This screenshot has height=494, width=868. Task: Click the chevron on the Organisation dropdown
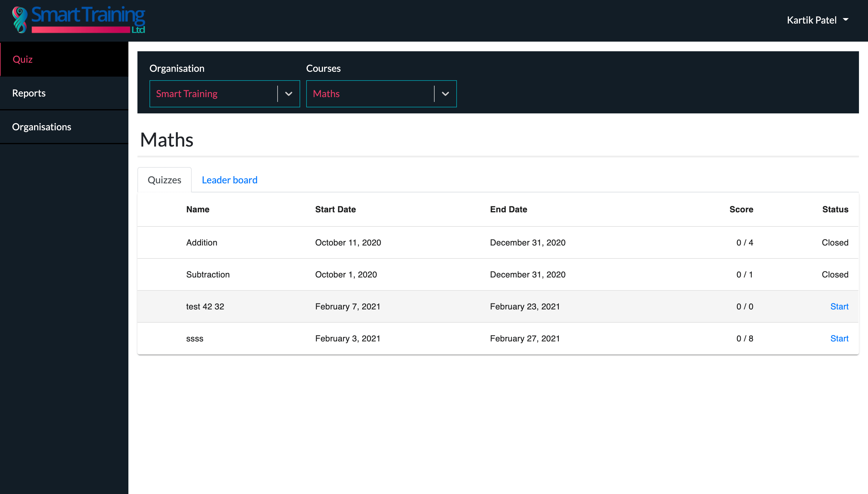coord(288,94)
